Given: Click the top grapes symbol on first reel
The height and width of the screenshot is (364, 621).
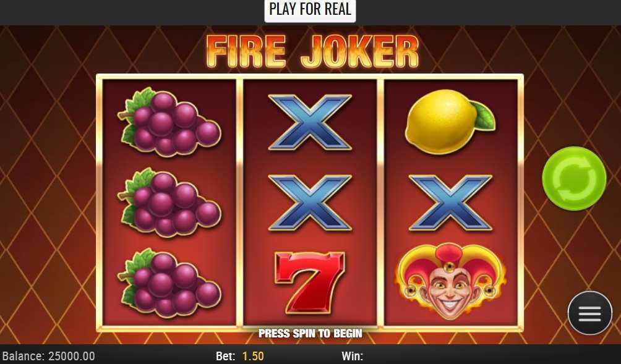Looking at the screenshot, I should (169, 122).
